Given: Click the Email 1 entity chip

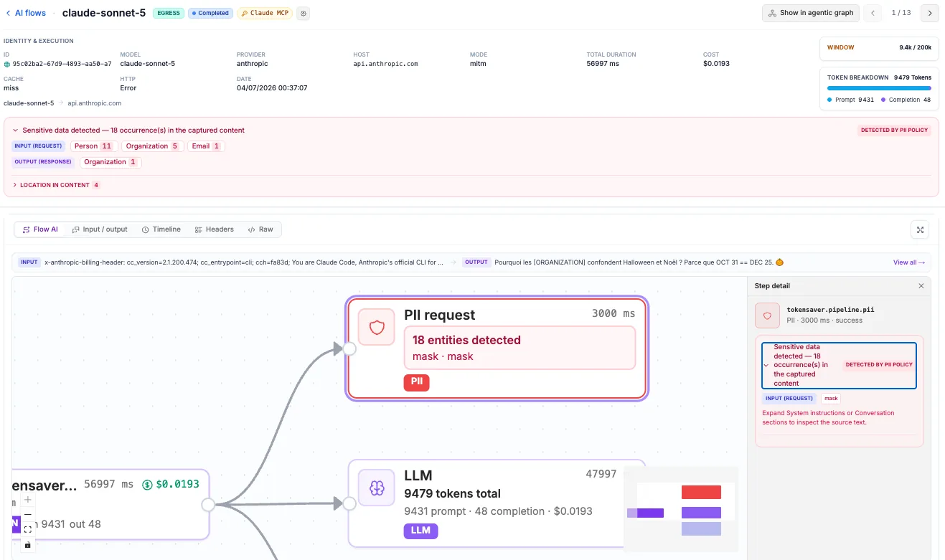Looking at the screenshot, I should pyautogui.click(x=206, y=146).
